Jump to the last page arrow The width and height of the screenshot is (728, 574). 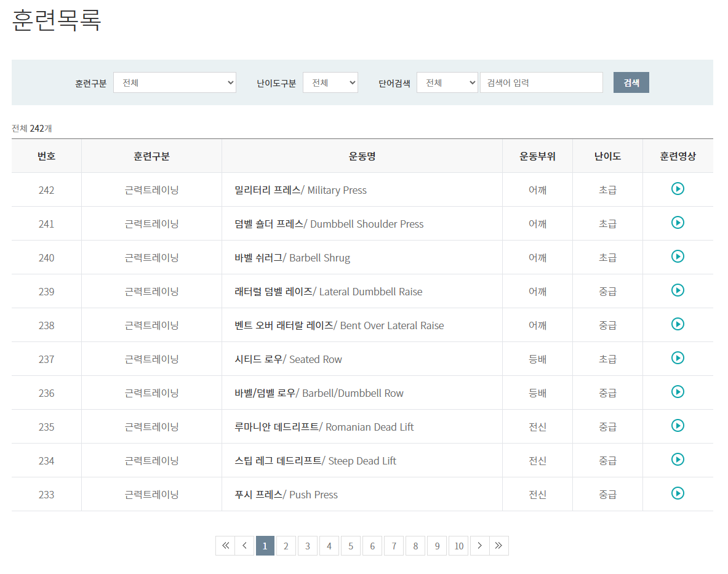(498, 546)
